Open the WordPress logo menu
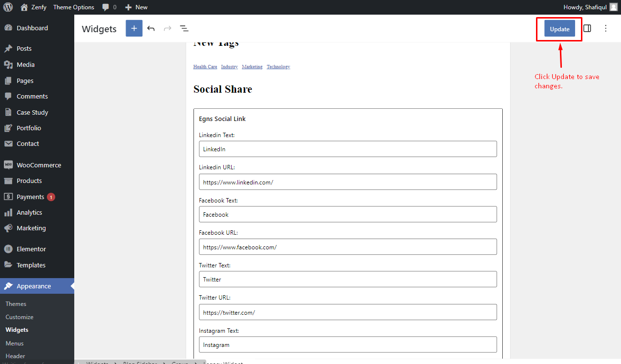This screenshot has height=364, width=621. 8,7
